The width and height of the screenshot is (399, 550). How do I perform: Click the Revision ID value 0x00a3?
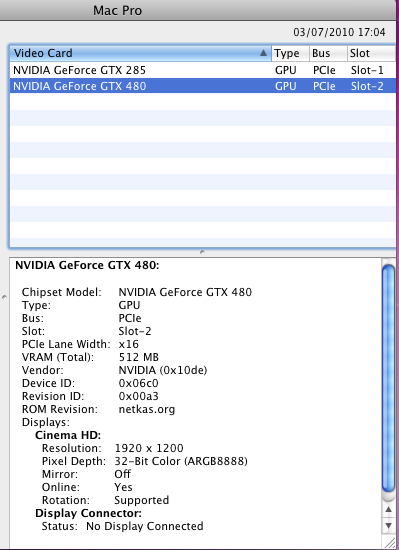(138, 396)
